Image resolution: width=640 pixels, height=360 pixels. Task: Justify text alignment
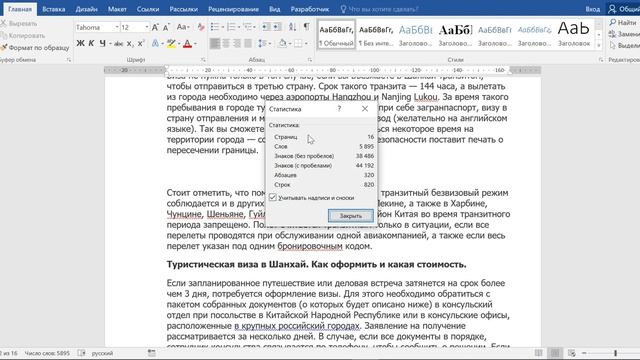(x=248, y=43)
